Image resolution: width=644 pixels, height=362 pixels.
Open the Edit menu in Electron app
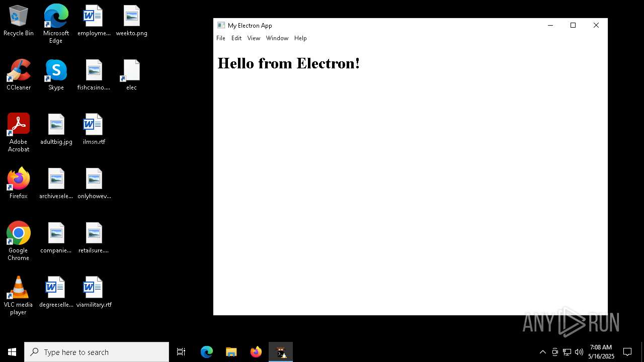coord(236,38)
